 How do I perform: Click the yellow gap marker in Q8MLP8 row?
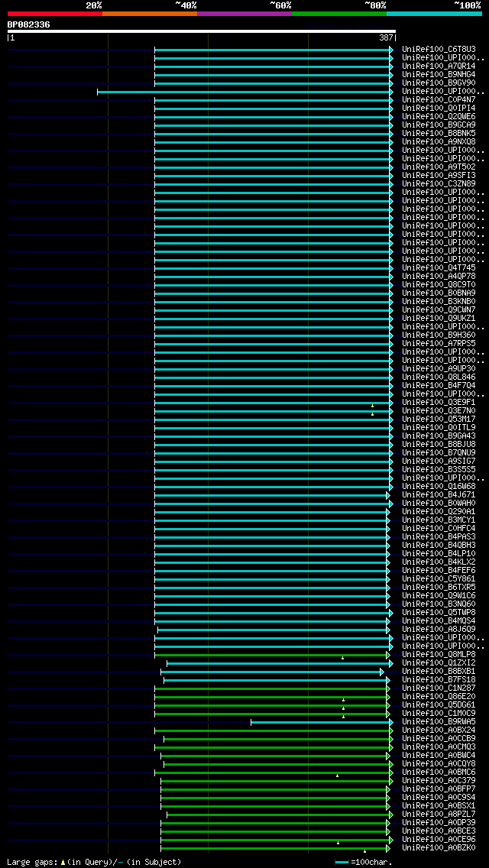(x=343, y=658)
